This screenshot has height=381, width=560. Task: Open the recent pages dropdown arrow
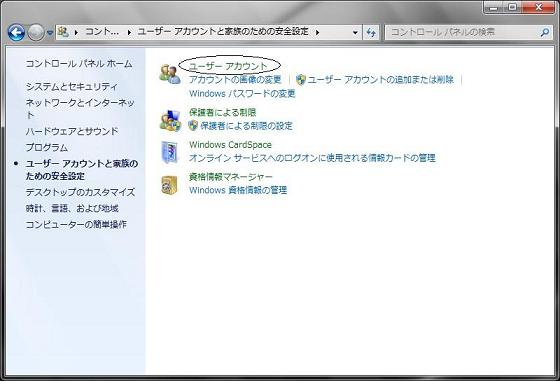(x=50, y=33)
